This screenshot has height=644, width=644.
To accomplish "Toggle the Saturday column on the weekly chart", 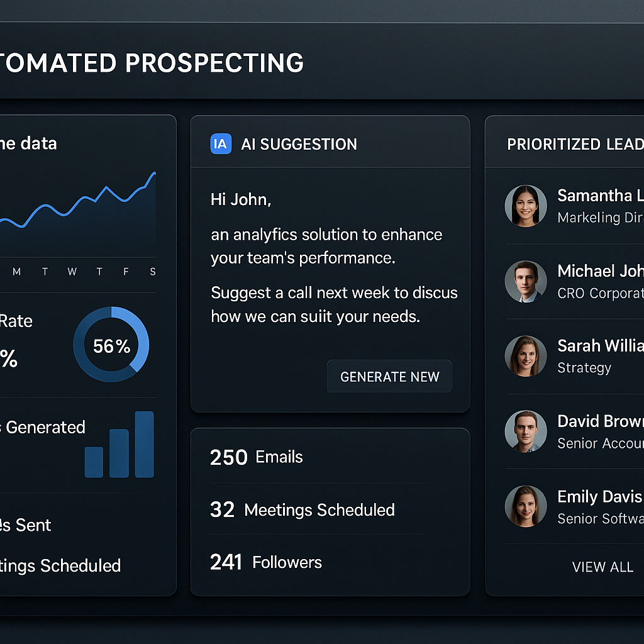I will 152,272.
